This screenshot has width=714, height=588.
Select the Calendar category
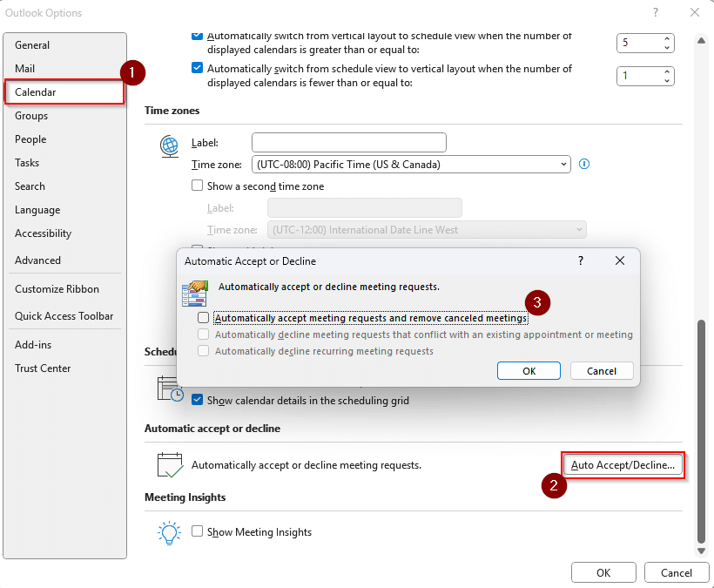point(65,92)
